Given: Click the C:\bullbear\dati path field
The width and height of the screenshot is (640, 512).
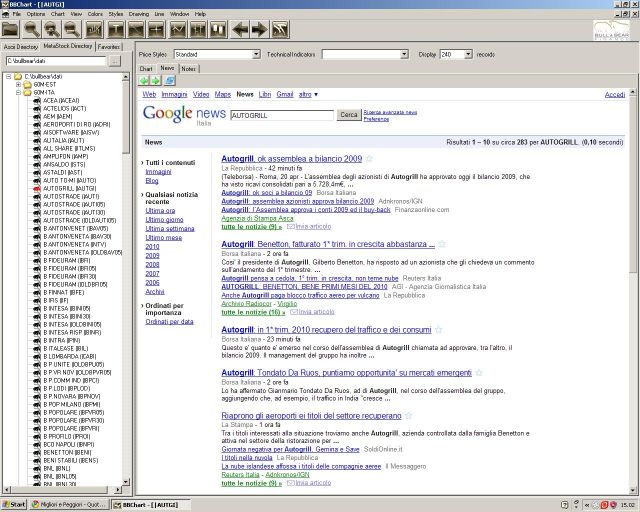Looking at the screenshot, I should (x=56, y=61).
